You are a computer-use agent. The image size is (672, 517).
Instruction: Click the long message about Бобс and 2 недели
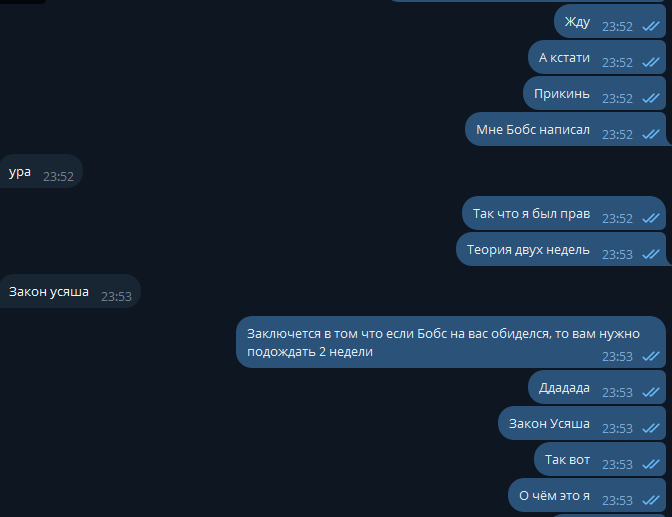(451, 342)
